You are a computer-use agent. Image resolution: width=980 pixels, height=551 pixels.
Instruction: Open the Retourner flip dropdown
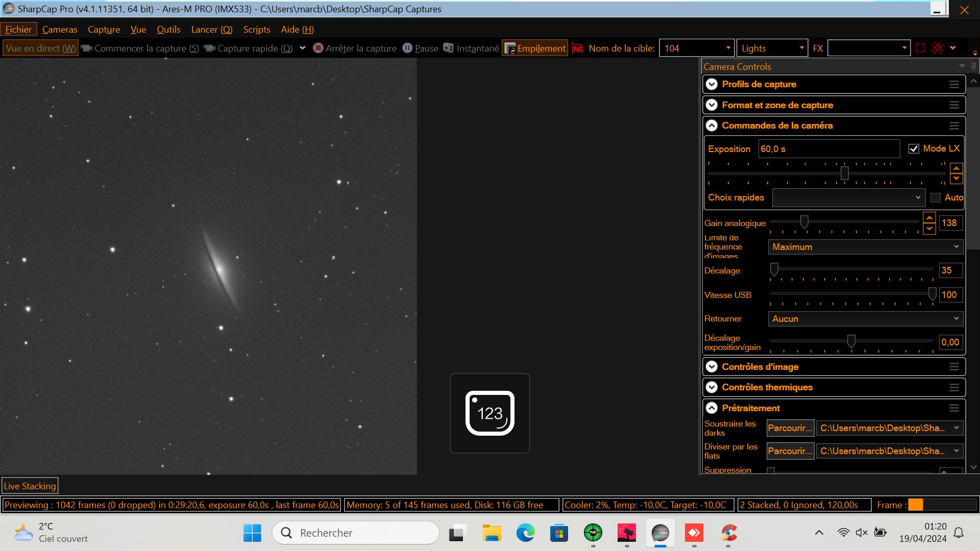coord(865,318)
